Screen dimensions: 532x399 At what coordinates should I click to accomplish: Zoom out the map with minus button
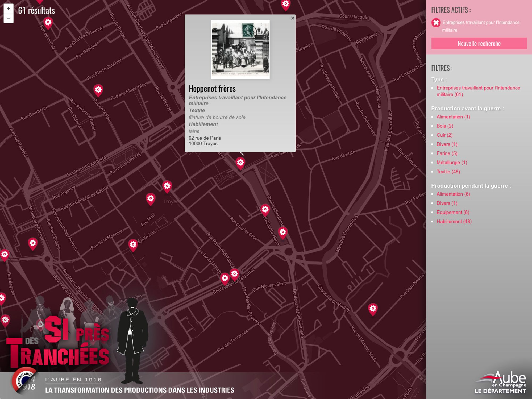point(9,18)
